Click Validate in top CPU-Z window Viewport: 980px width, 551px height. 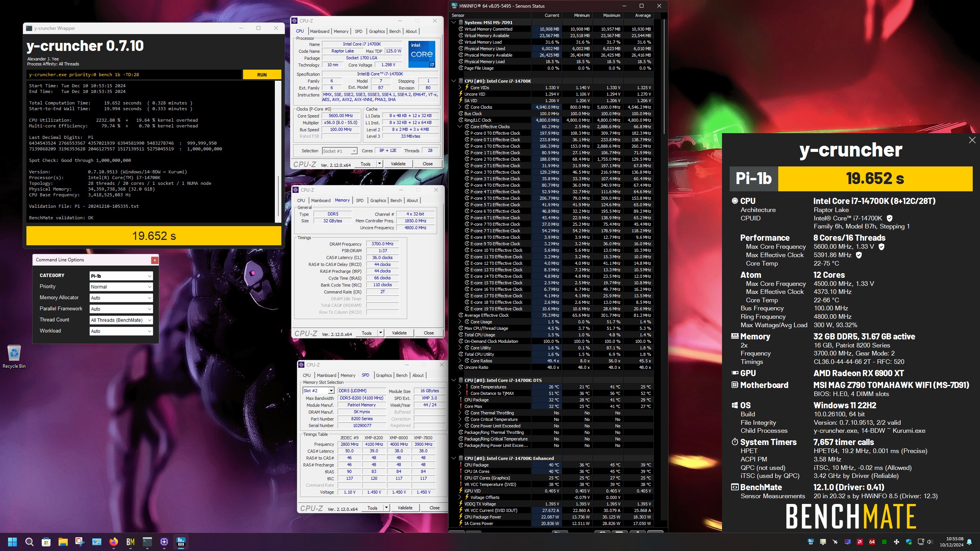pyautogui.click(x=398, y=164)
